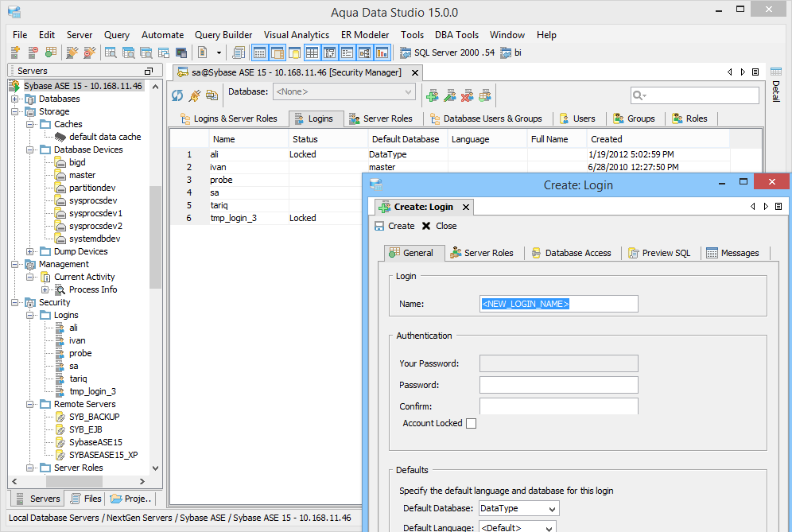Click the server properties grid toolbar icon
This screenshot has width=792, height=532.
click(51, 52)
